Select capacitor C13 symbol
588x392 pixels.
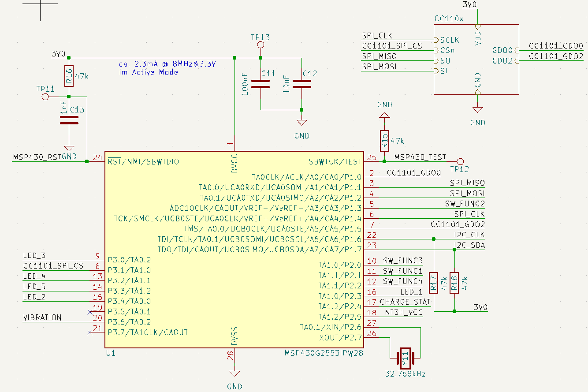point(69,120)
